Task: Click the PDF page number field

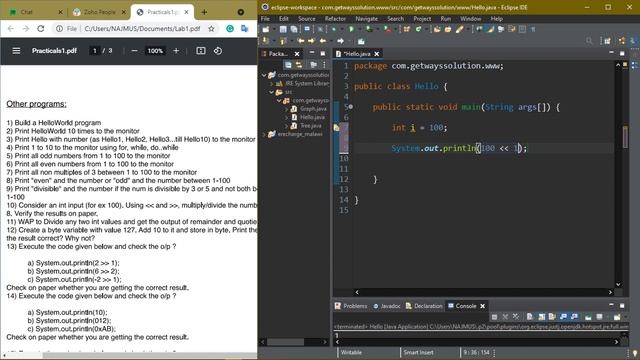Action: (95, 51)
